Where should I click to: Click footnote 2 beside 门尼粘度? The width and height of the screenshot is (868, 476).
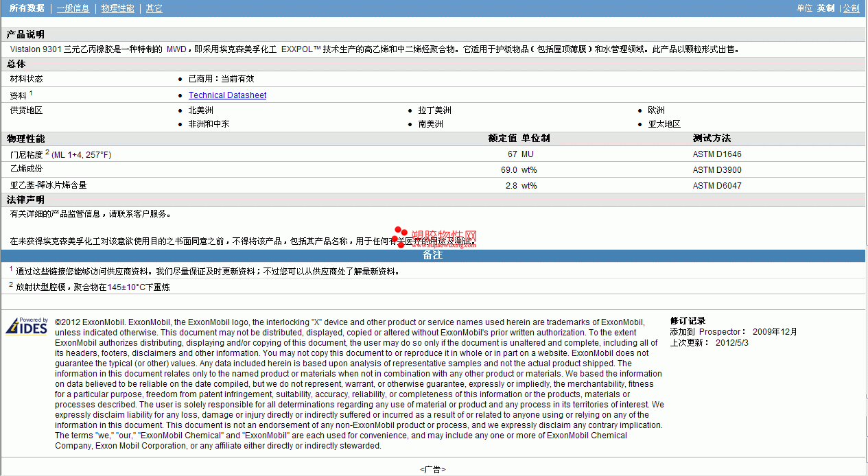(47, 152)
